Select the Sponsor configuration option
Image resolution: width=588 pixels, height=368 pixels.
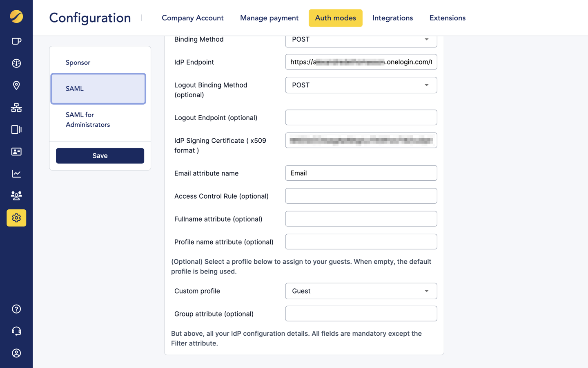point(78,63)
